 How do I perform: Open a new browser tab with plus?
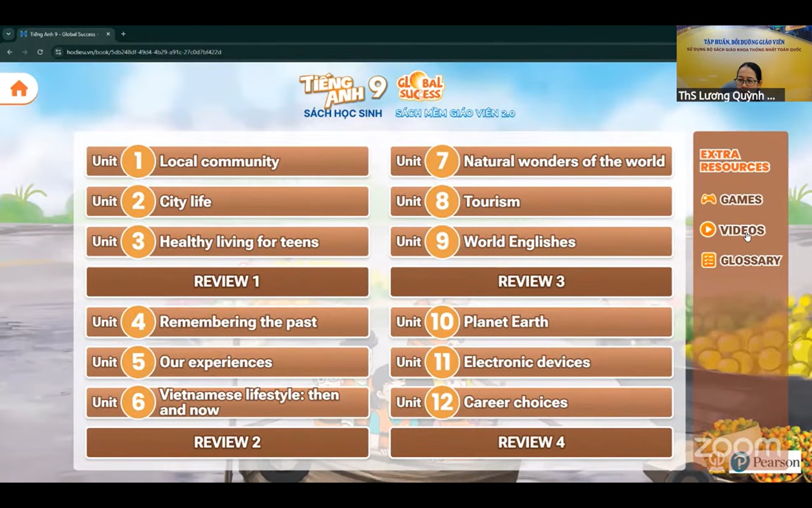[x=123, y=34]
